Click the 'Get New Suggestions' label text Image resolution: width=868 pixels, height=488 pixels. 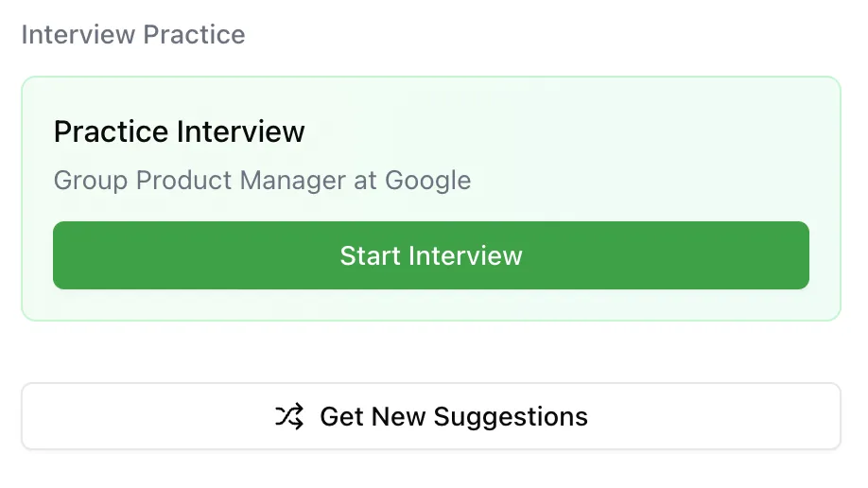click(454, 416)
